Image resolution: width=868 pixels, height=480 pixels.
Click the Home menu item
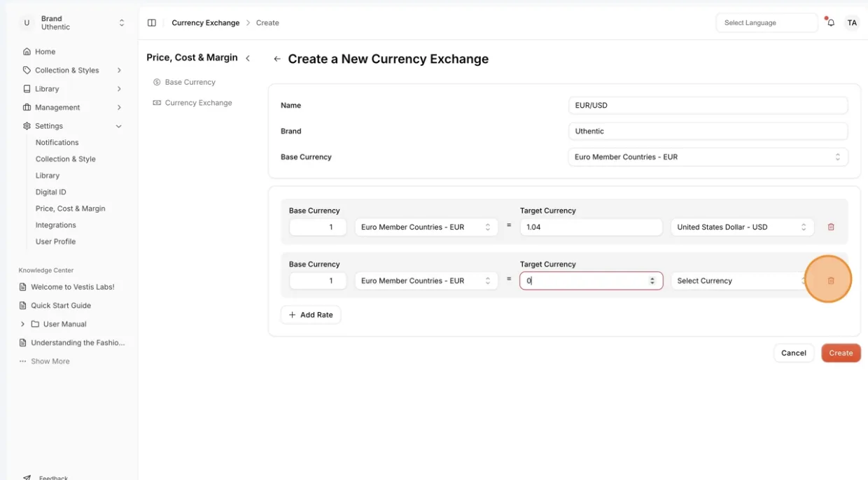pos(45,52)
